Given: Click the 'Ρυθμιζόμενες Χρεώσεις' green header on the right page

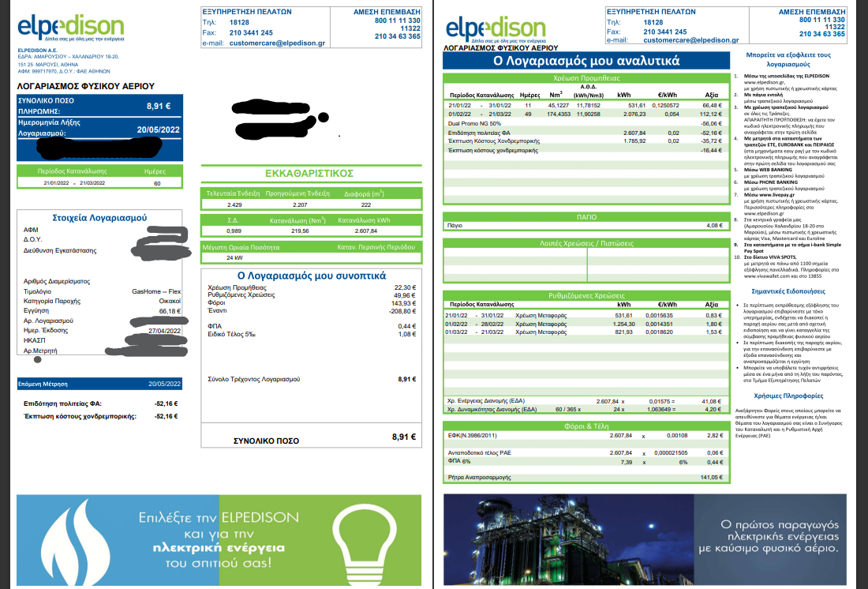Looking at the screenshot, I should coord(586,295).
